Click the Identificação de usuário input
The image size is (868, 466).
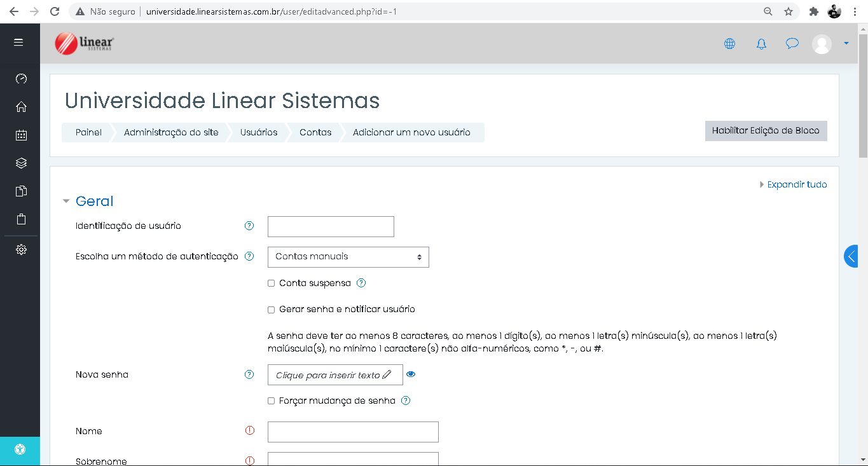[x=331, y=226]
